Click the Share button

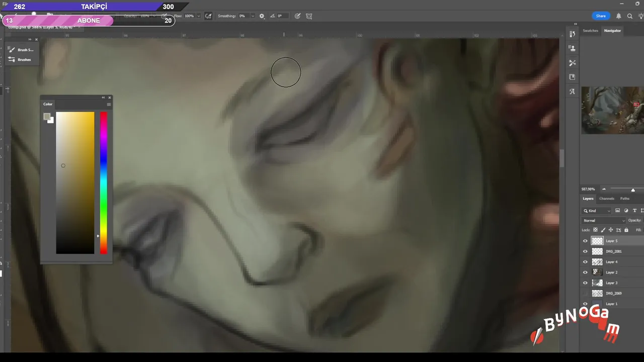coord(601,16)
